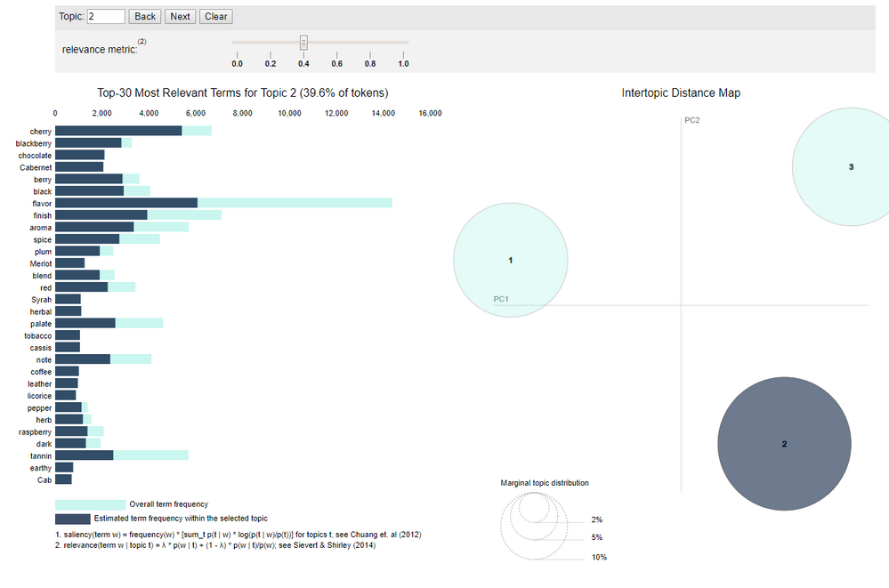
Task: Click the 'cherry' term bar
Action: coord(133,131)
